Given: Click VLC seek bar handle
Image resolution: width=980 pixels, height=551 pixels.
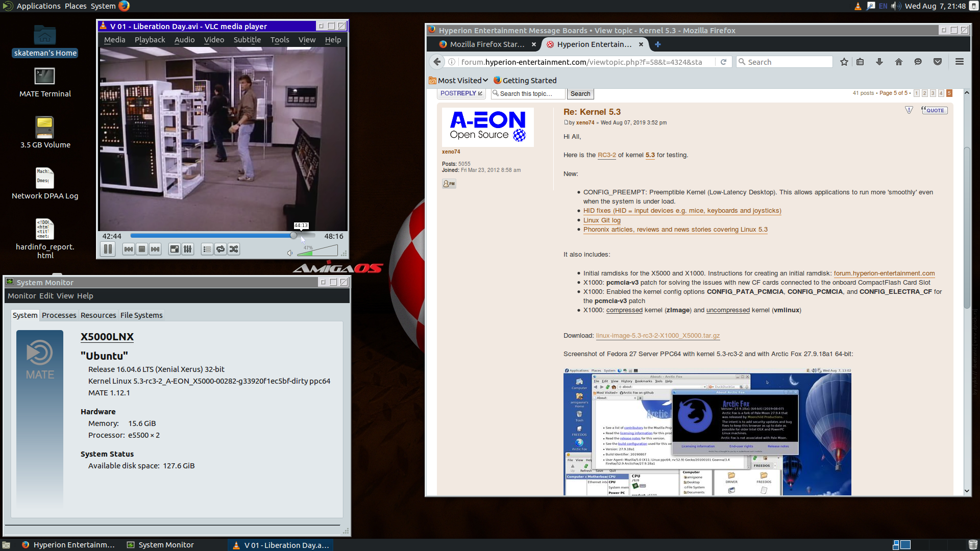Looking at the screenshot, I should coord(293,236).
